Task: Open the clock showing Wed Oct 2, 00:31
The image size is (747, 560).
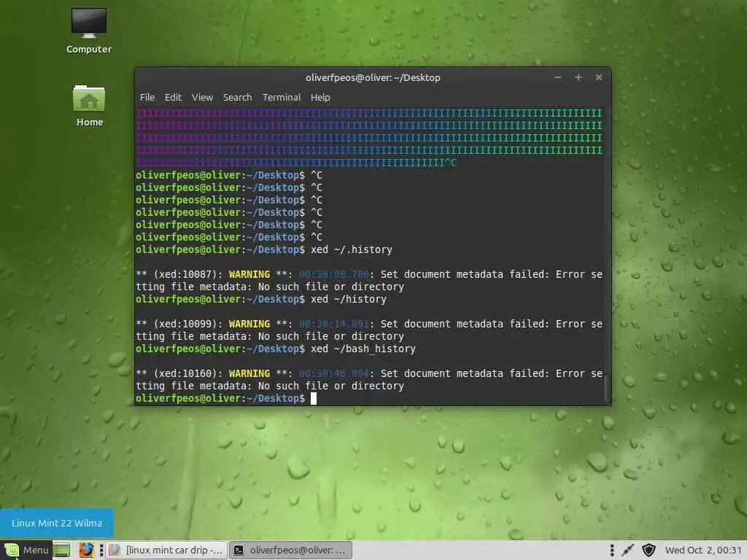Action: (703, 550)
